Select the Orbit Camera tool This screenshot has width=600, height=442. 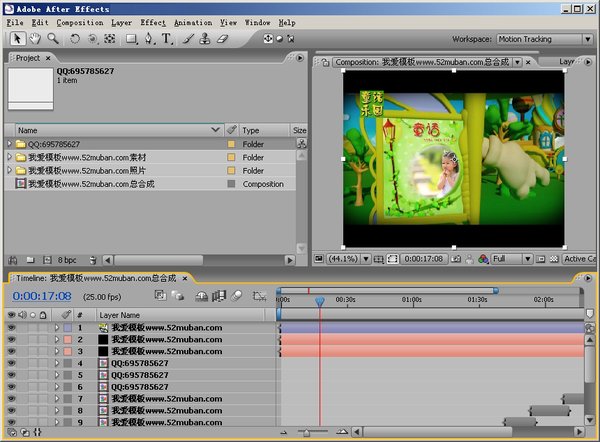[x=92, y=39]
